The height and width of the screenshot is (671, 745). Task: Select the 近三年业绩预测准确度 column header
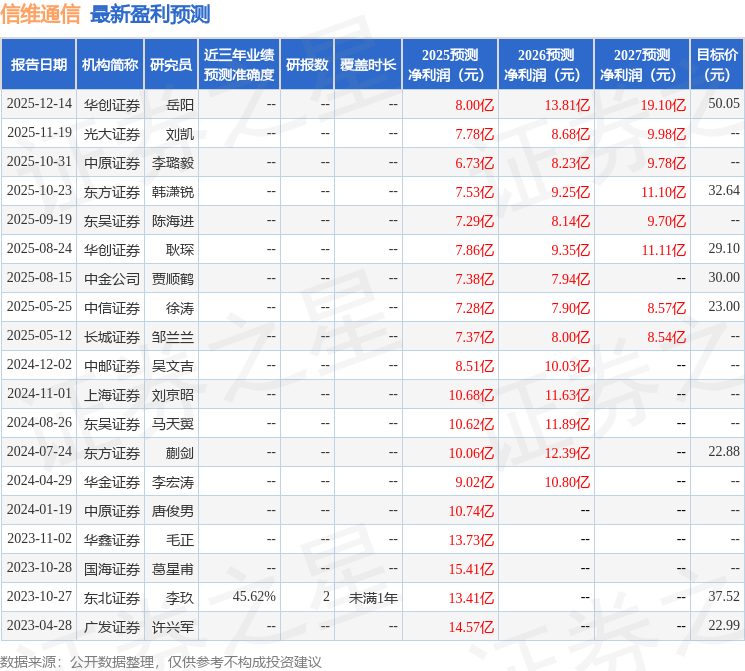(239, 65)
